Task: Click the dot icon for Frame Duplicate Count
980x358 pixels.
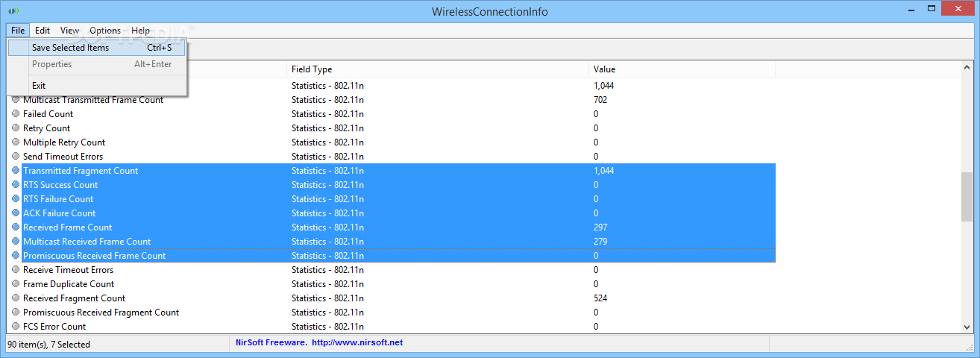Action: [16, 284]
